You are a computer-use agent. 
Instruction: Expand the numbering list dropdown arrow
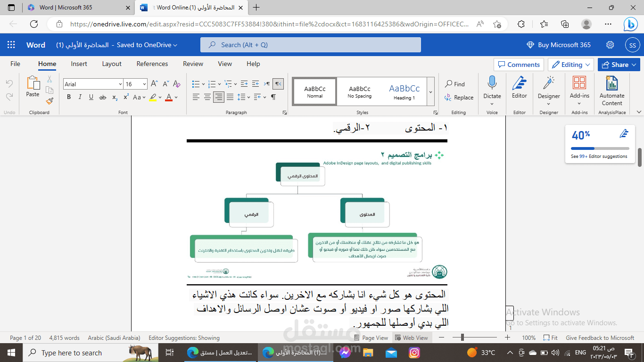[x=219, y=84]
